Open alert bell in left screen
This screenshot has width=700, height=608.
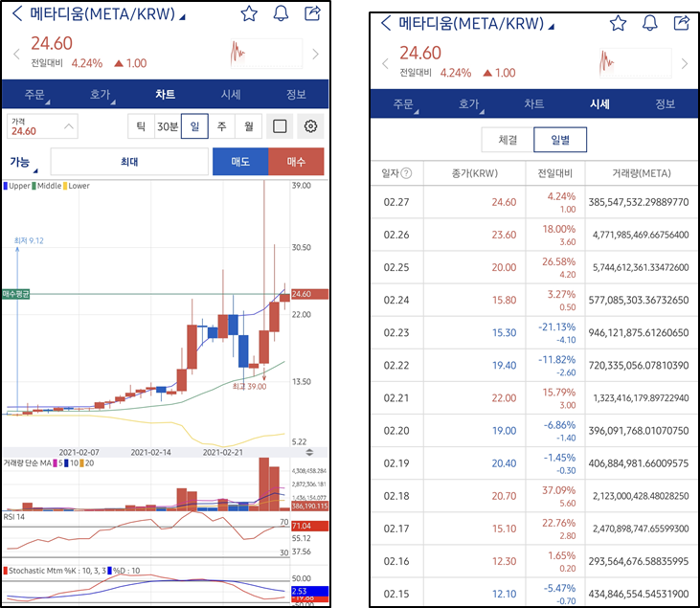pos(281,13)
